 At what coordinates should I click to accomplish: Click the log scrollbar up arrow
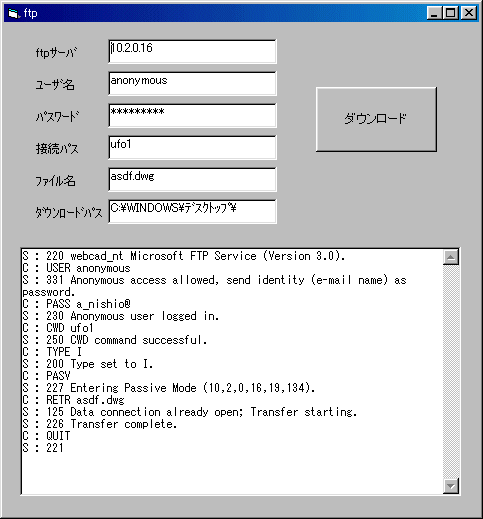pos(451,257)
